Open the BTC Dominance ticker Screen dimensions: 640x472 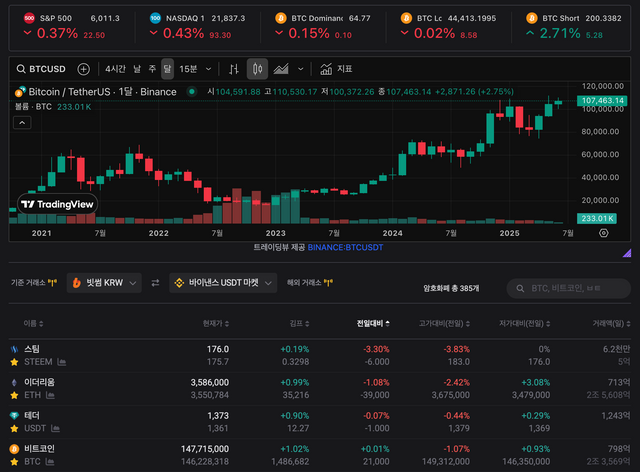tap(323, 27)
